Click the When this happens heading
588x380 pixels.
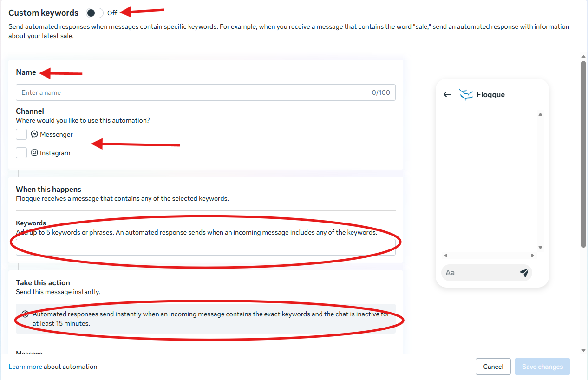(x=48, y=189)
